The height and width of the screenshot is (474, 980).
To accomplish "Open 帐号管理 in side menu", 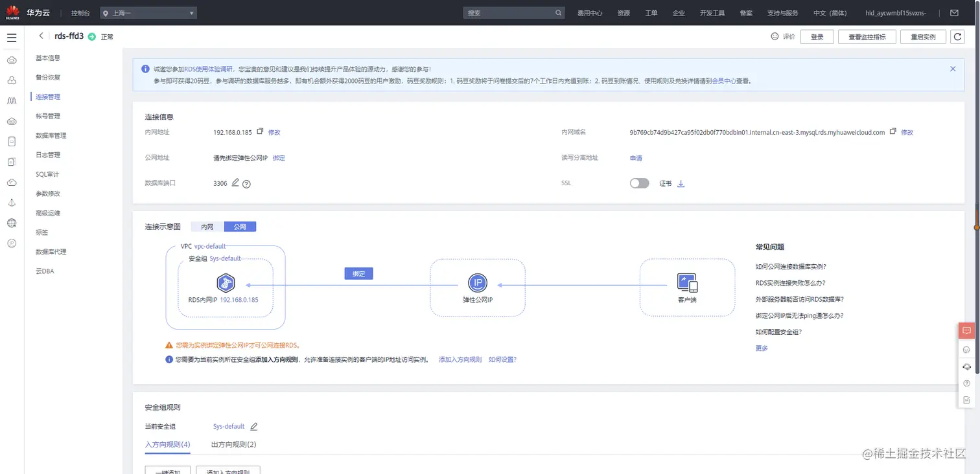I will pyautogui.click(x=48, y=116).
